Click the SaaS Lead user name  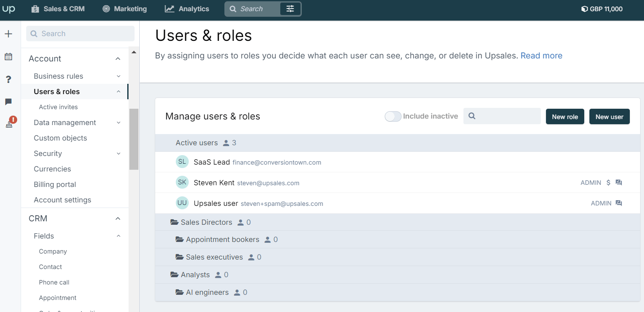[212, 162]
